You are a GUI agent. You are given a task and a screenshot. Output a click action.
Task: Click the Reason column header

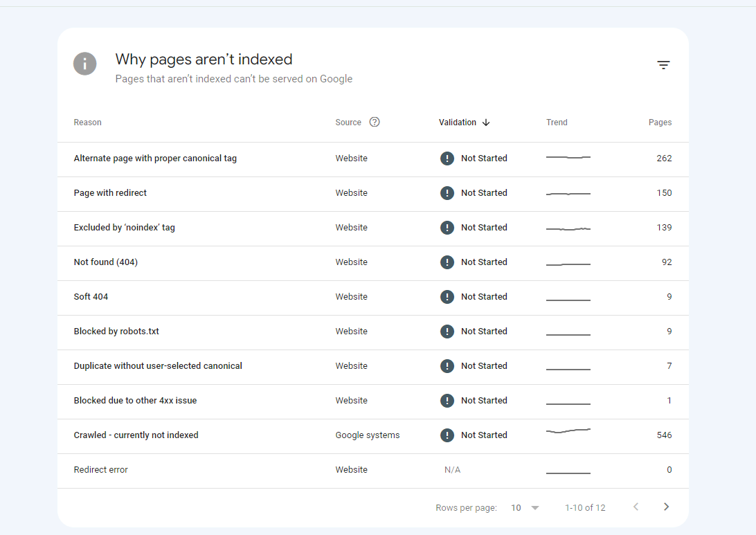[87, 122]
